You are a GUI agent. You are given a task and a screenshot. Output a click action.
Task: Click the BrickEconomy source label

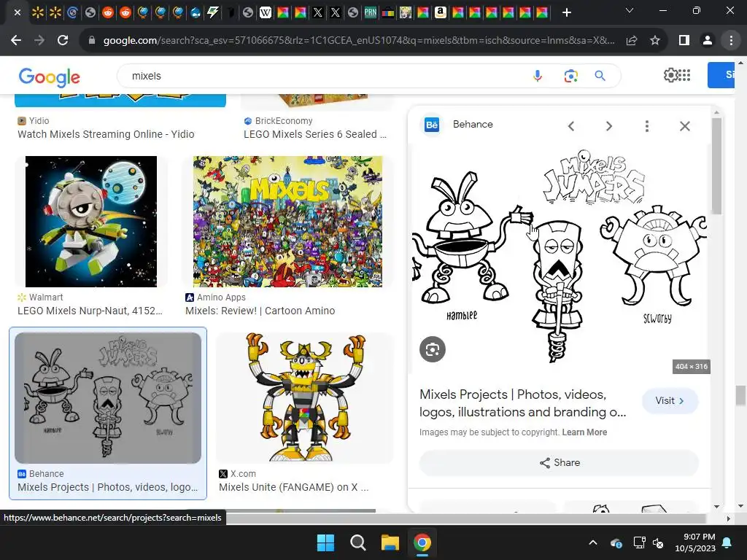pyautogui.click(x=284, y=121)
